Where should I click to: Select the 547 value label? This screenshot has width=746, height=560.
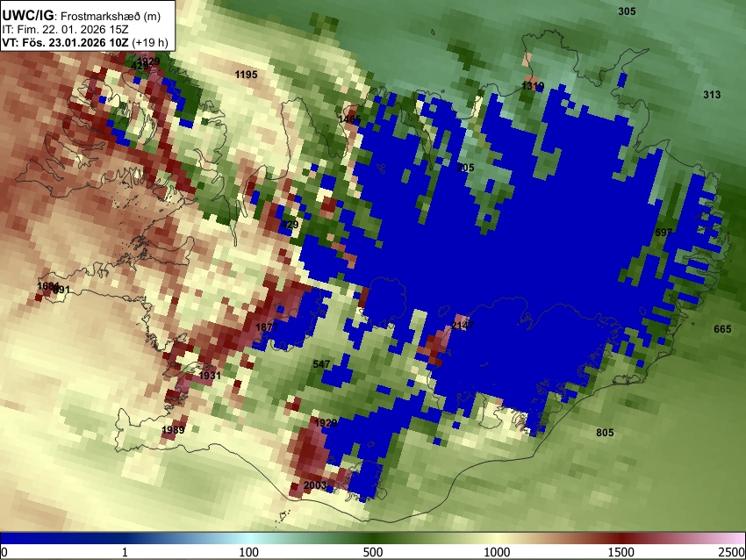(321, 364)
